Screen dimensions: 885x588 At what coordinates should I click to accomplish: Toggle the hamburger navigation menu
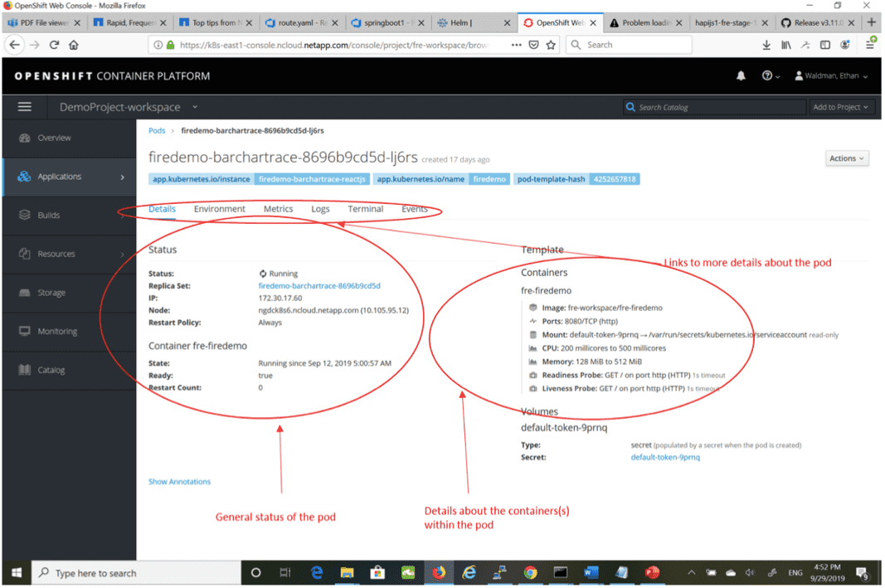click(25, 107)
